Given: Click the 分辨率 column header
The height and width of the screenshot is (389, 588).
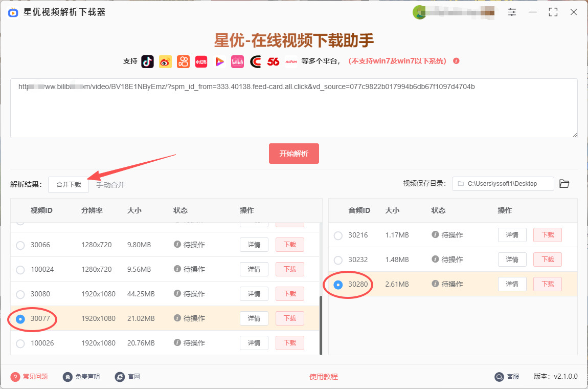Looking at the screenshot, I should point(92,211).
